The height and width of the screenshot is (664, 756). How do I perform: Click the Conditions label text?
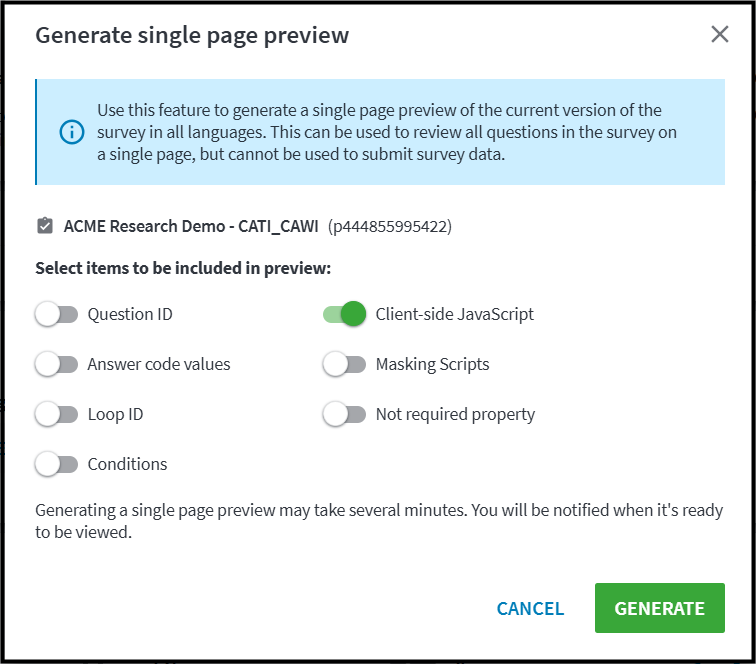coord(127,464)
